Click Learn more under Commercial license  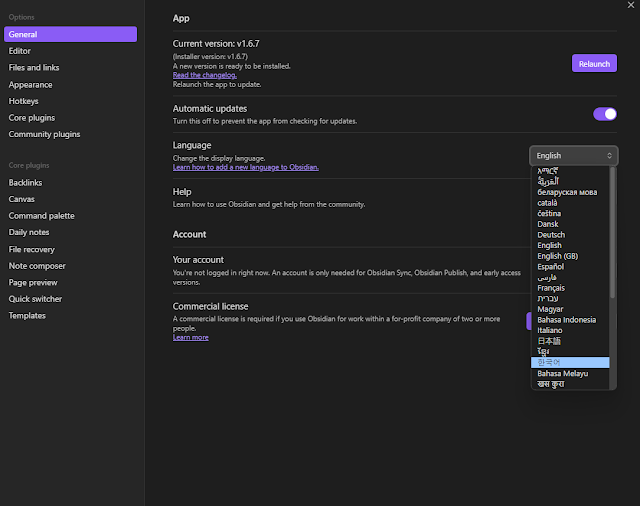coord(191,337)
